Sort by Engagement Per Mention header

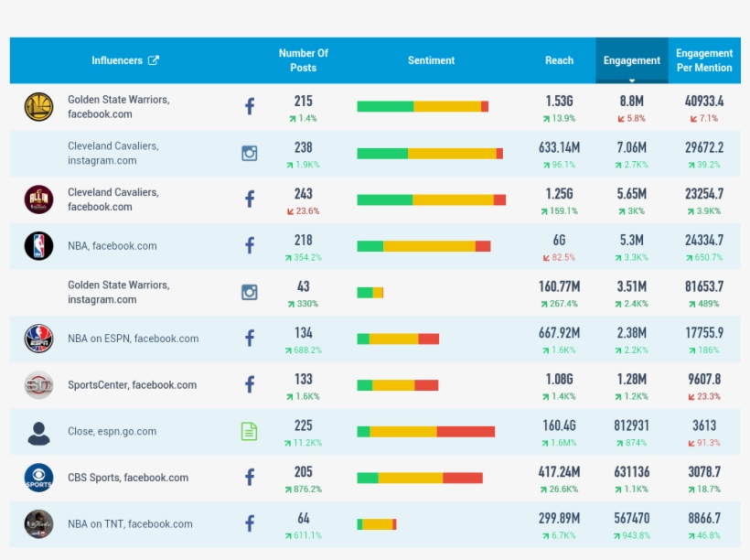(704, 60)
